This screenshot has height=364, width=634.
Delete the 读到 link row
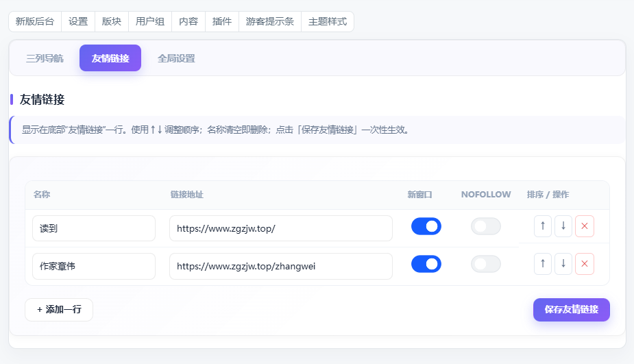point(584,226)
